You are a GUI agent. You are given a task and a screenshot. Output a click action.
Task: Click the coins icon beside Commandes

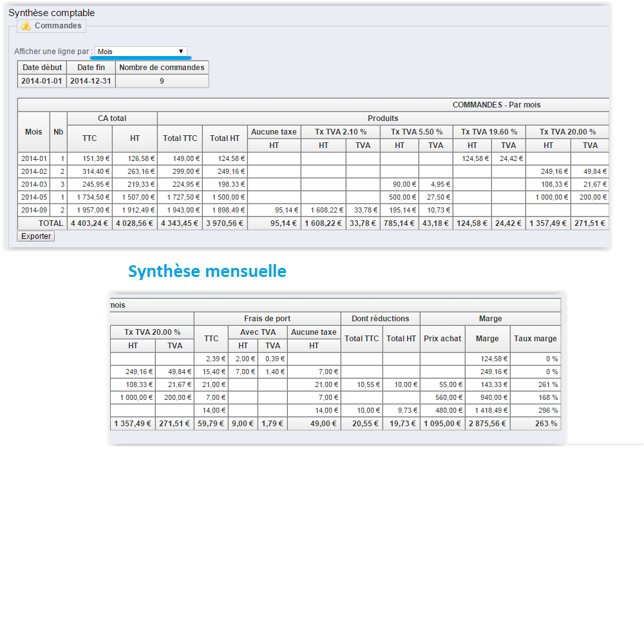pos(26,26)
